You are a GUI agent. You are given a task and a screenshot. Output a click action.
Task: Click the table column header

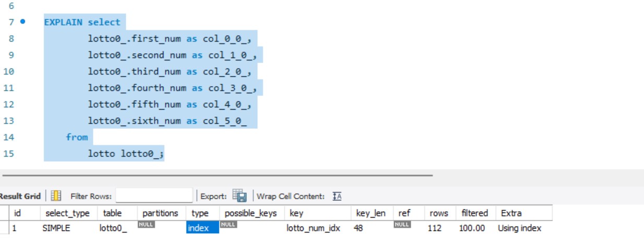[117, 213]
